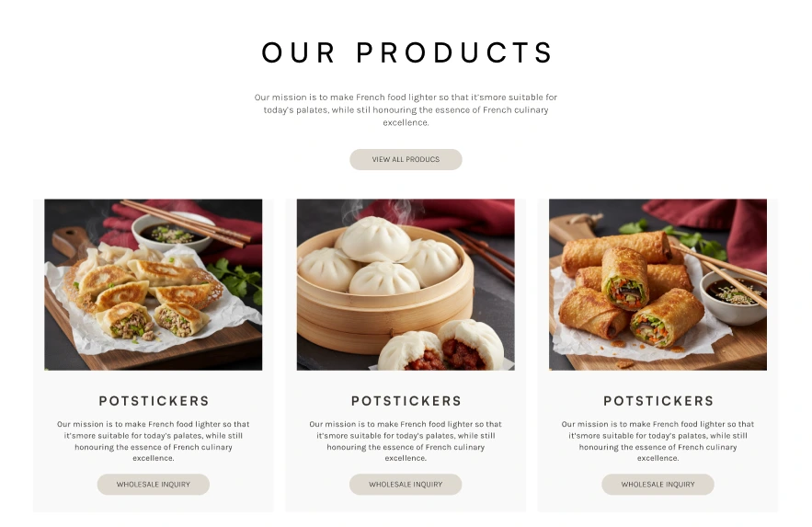The height and width of the screenshot is (527, 812).
Task: Click the OUR PRODUCTS section heading
Action: click(x=407, y=52)
